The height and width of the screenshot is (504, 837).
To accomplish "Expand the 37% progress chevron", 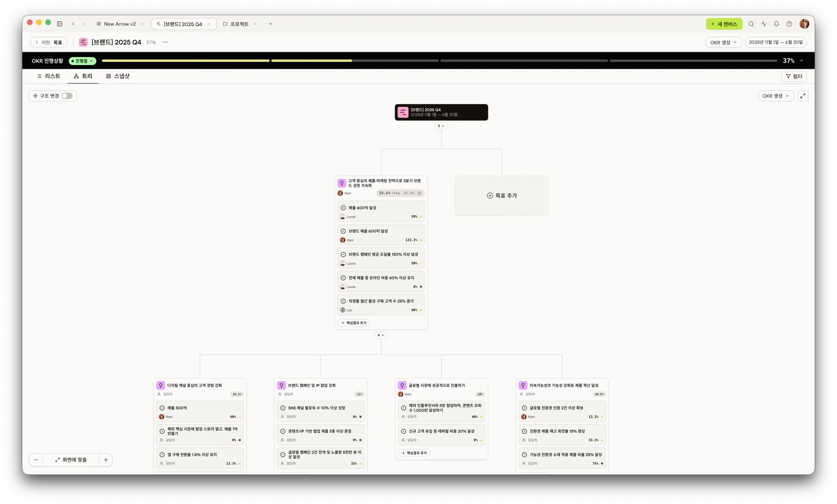I will pos(801,61).
